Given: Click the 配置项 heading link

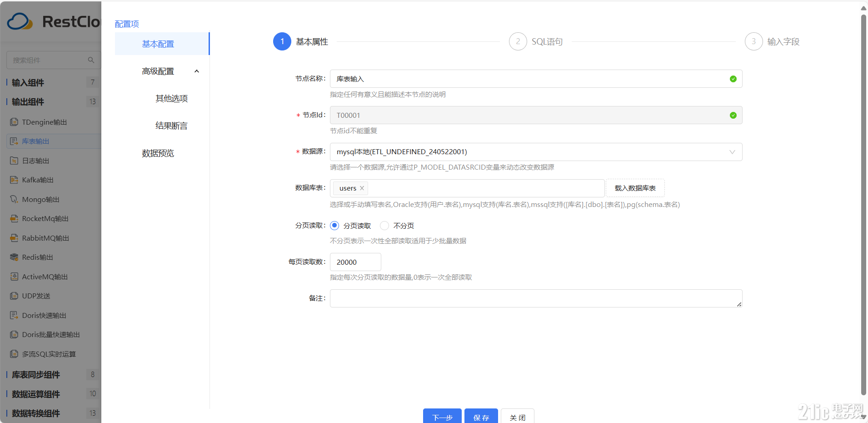Looking at the screenshot, I should (127, 24).
